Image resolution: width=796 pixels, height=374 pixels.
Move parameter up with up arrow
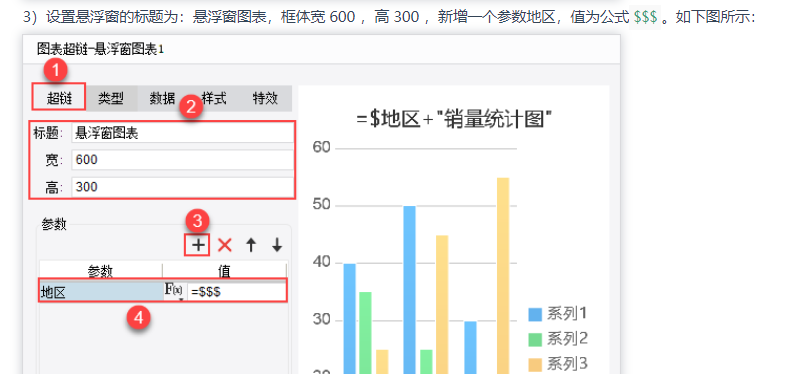point(251,245)
